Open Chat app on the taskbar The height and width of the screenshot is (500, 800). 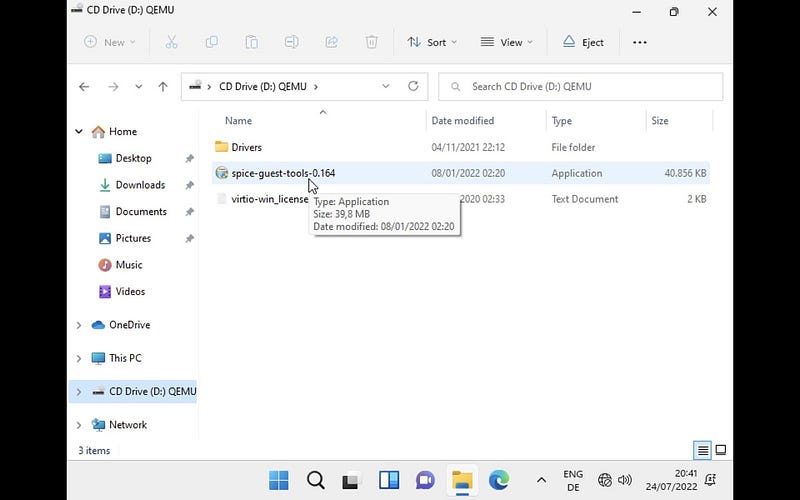coord(426,480)
